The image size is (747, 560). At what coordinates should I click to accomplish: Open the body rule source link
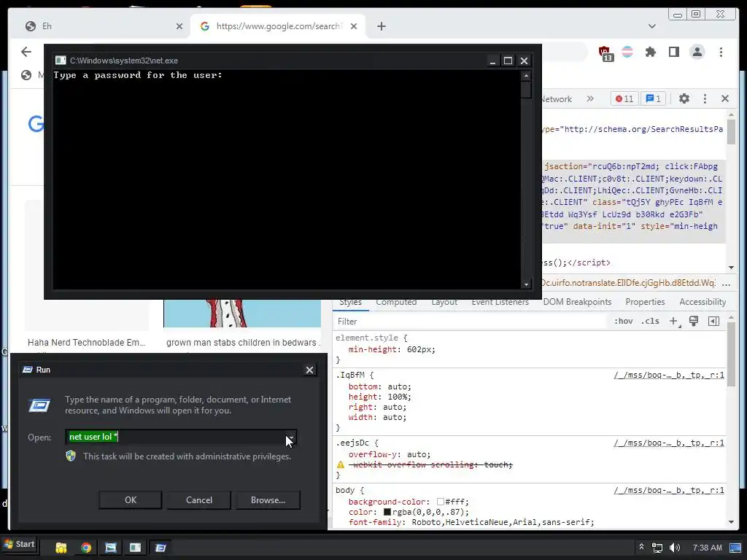[669, 490]
